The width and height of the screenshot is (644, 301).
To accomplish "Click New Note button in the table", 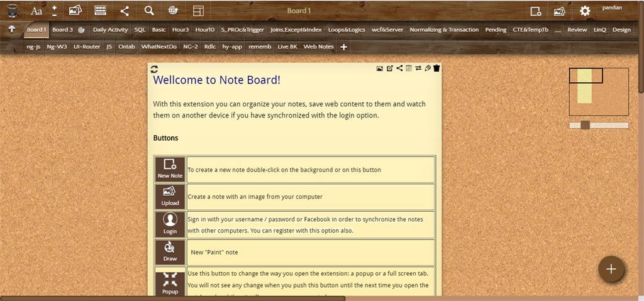I will tap(170, 169).
